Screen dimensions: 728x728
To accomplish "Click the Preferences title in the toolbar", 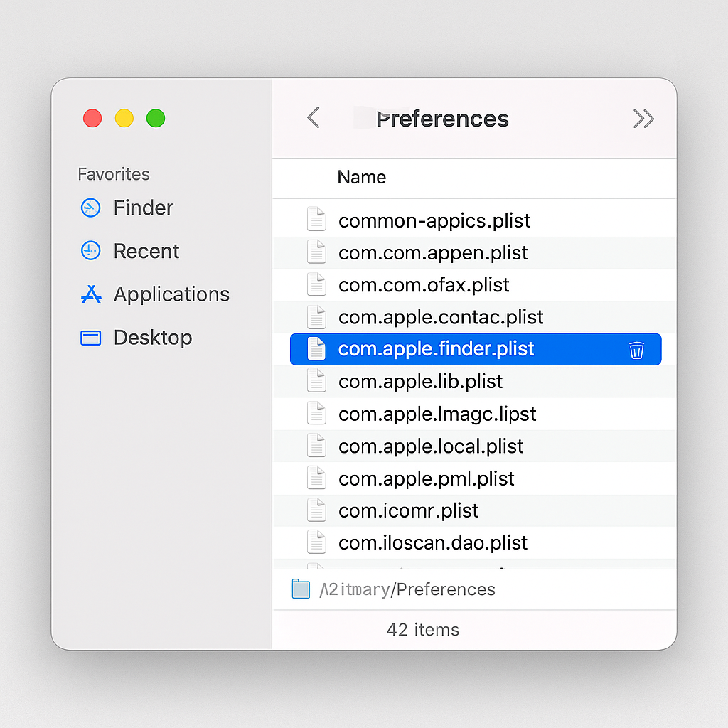I will coord(442,119).
